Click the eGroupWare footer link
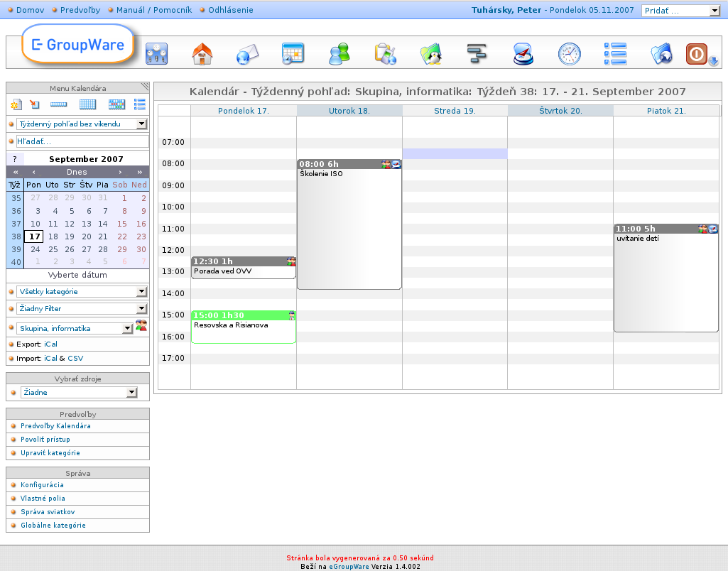This screenshot has width=728, height=571. coord(349,566)
